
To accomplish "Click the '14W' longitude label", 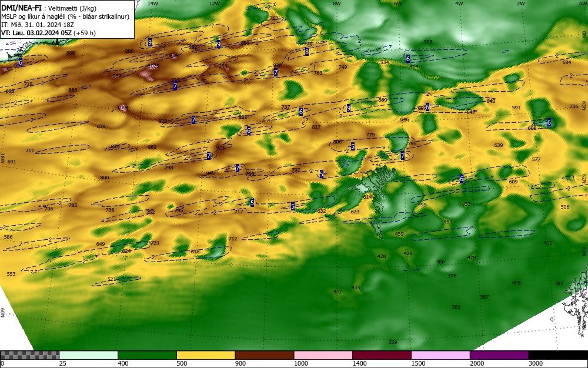I will coord(152,4).
